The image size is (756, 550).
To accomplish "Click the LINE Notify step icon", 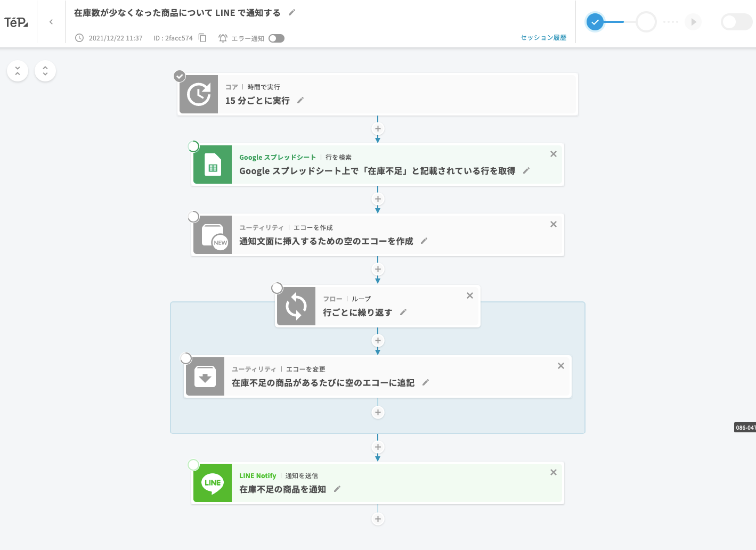I will point(212,482).
